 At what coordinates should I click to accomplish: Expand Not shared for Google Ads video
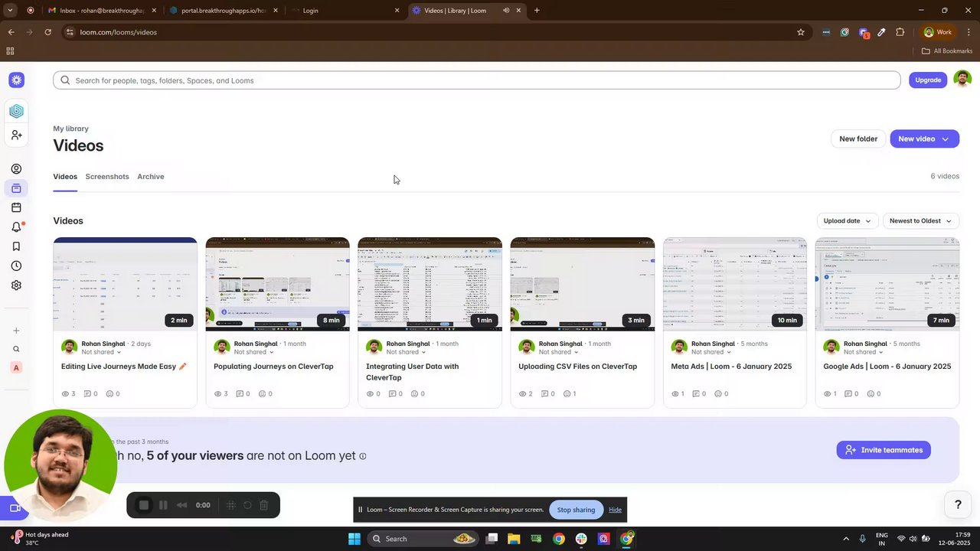[864, 352]
